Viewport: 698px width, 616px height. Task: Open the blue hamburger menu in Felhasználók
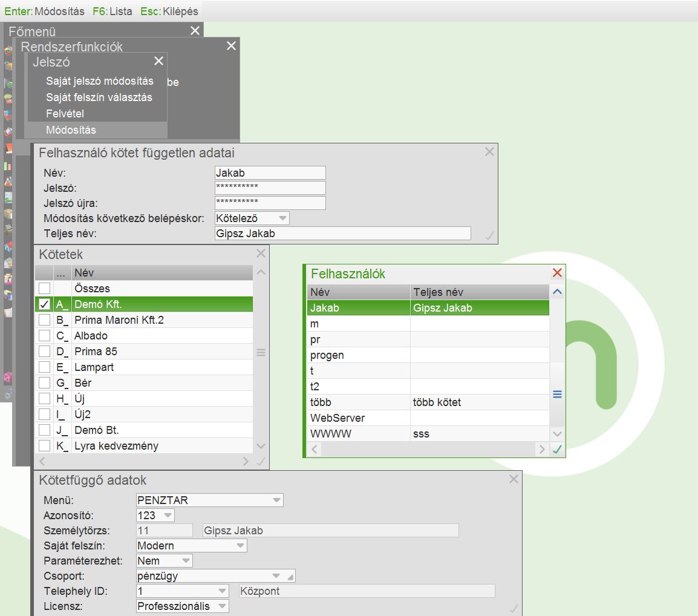(557, 394)
